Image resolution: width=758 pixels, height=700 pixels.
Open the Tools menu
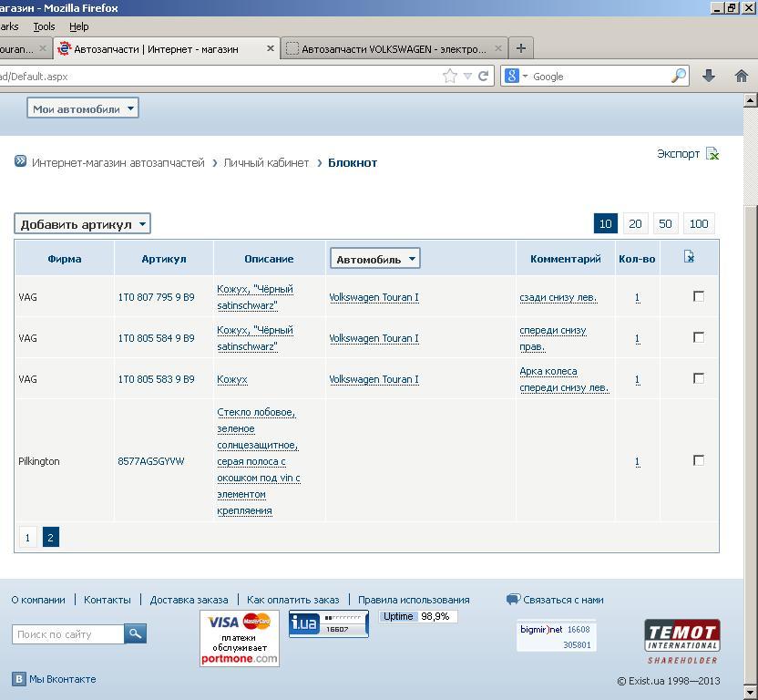click(x=44, y=26)
